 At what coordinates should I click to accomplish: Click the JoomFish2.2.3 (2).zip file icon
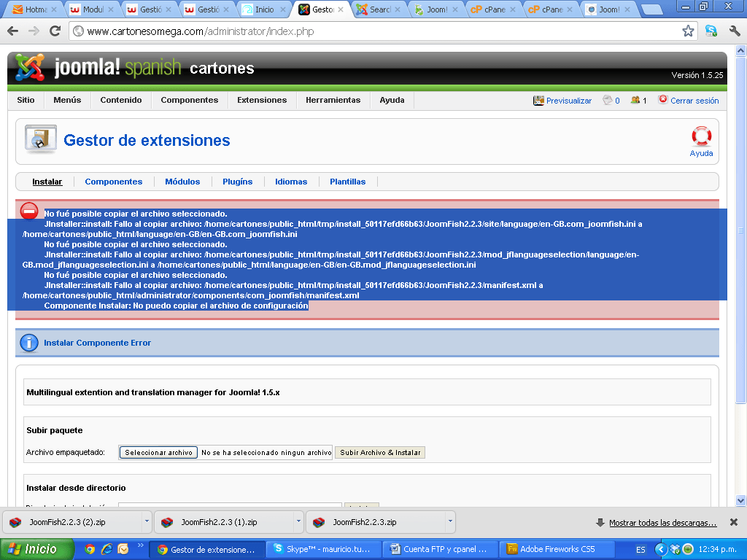click(16, 522)
